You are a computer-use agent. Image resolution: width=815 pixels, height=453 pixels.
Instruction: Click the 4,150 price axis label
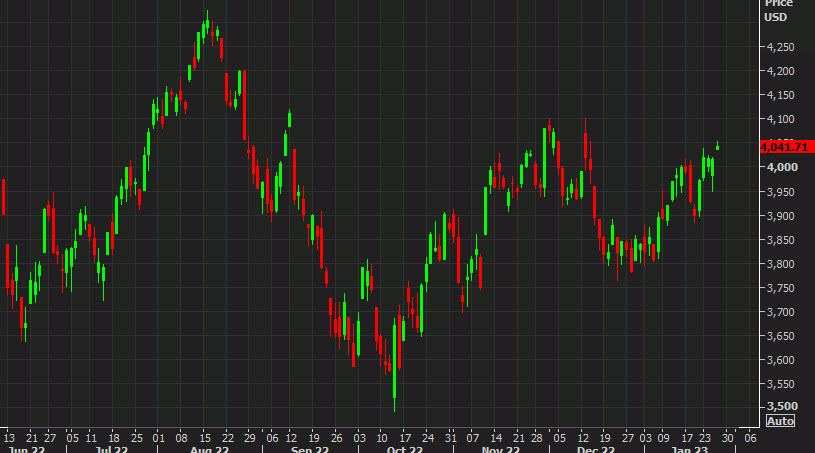pyautogui.click(x=781, y=95)
